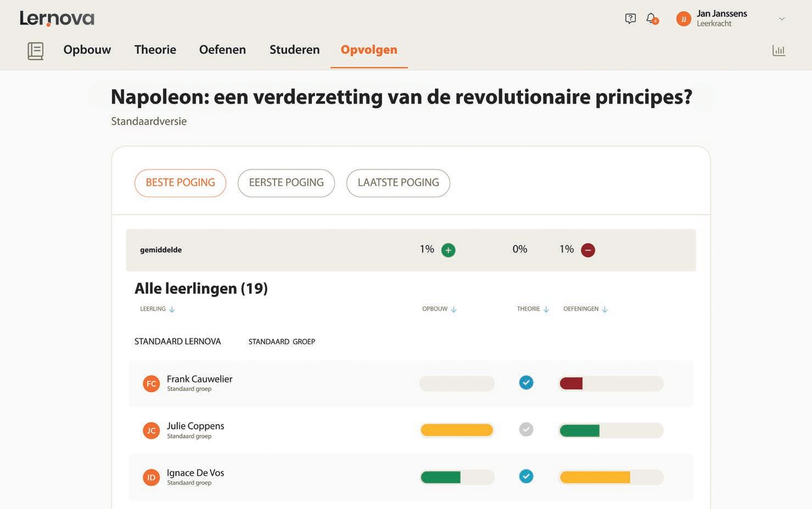Viewport: 812px width, 509px height.
Task: Click the Lernova logo
Action: [57, 18]
